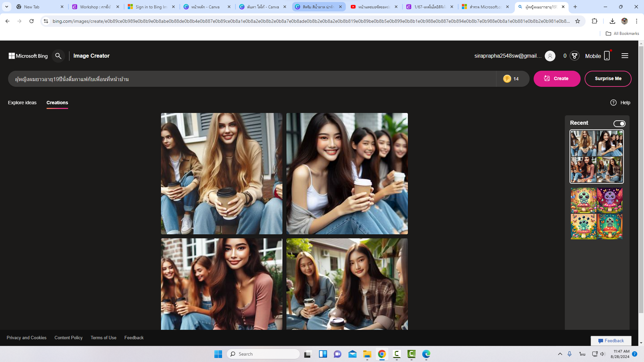Open the hamburger menu icon
This screenshot has height=362, width=644.
[625, 56]
